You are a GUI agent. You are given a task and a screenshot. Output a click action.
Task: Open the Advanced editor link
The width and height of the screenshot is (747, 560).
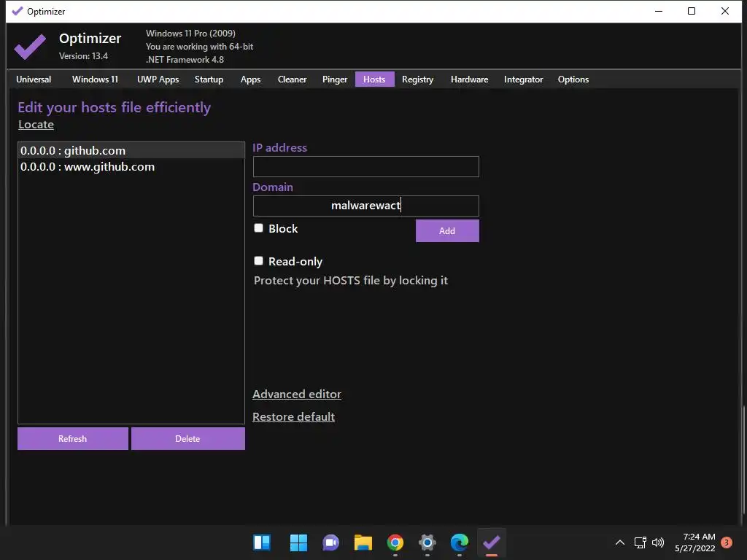coord(297,394)
